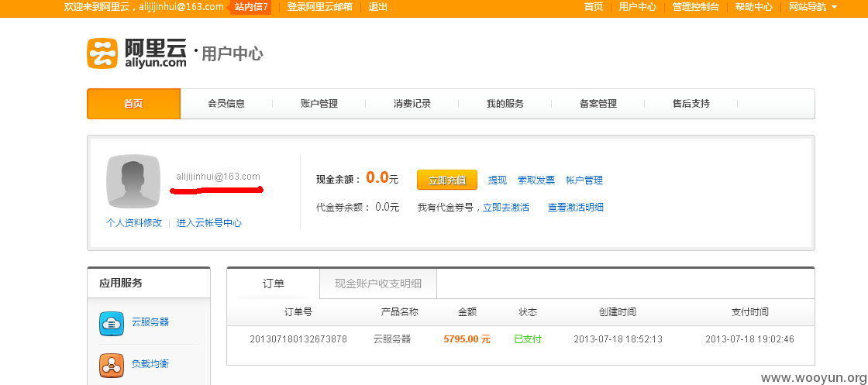The width and height of the screenshot is (868, 385).
Task: Open 登录阿里云邮箱 link
Action: coord(319,7)
